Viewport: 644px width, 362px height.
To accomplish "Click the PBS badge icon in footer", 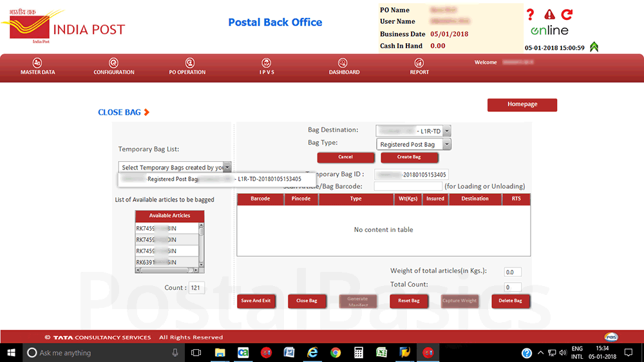I will pyautogui.click(x=611, y=337).
